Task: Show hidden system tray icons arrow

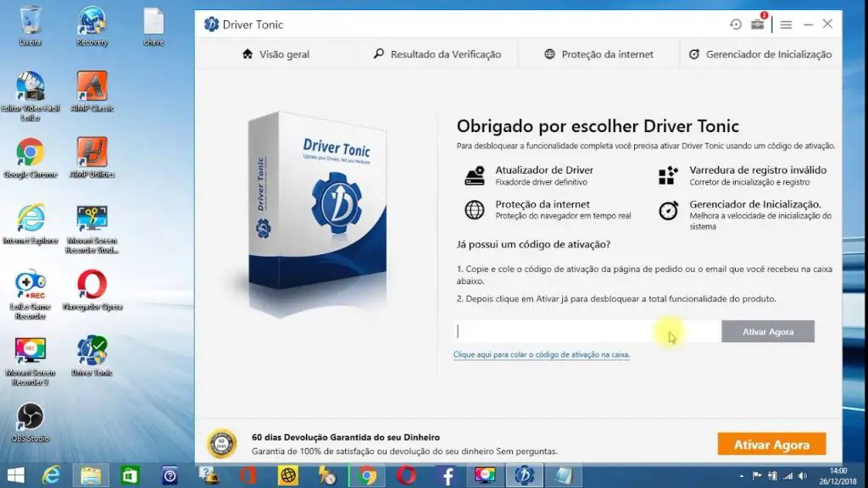Action: [741, 476]
